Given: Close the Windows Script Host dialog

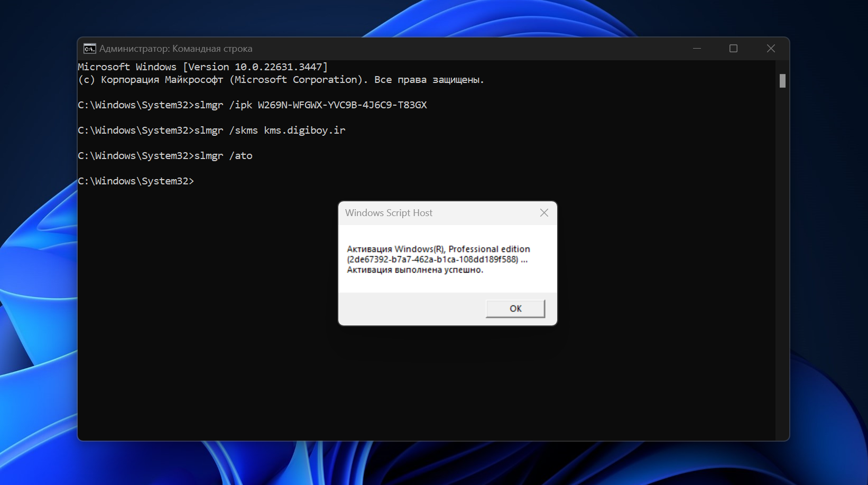Looking at the screenshot, I should [x=544, y=212].
